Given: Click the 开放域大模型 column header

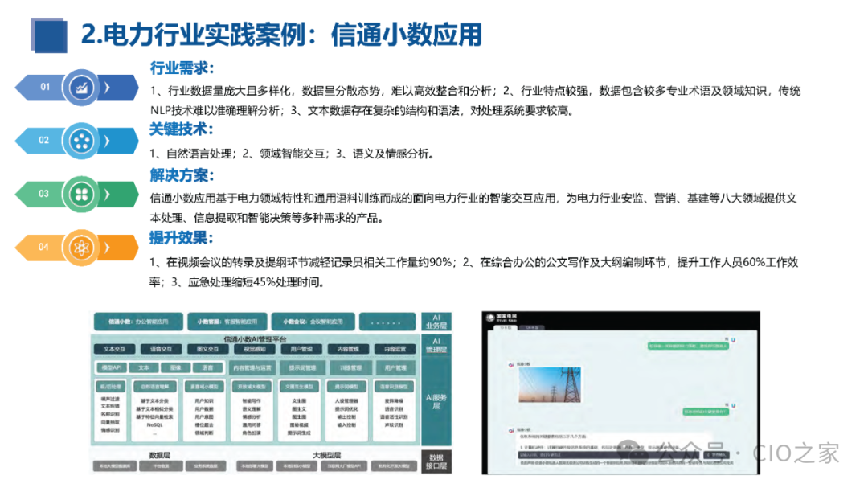Looking at the screenshot, I should click(252, 387).
